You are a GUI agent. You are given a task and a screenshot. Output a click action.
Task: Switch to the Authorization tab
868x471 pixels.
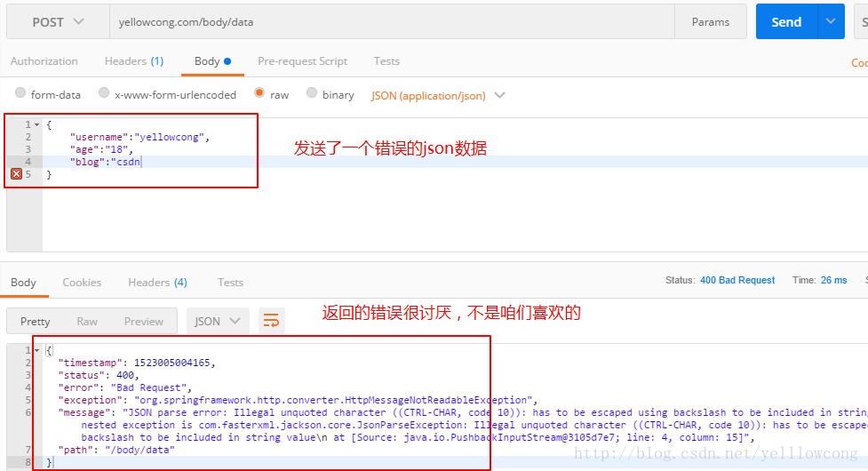[x=44, y=61]
